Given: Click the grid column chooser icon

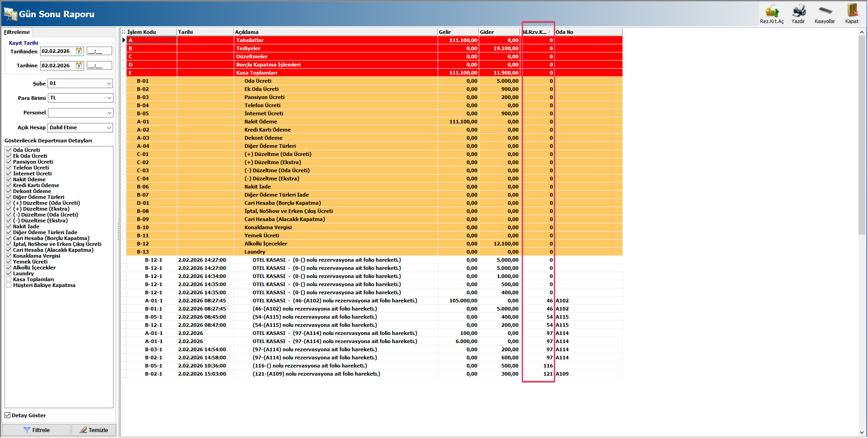Looking at the screenshot, I should 123,32.
